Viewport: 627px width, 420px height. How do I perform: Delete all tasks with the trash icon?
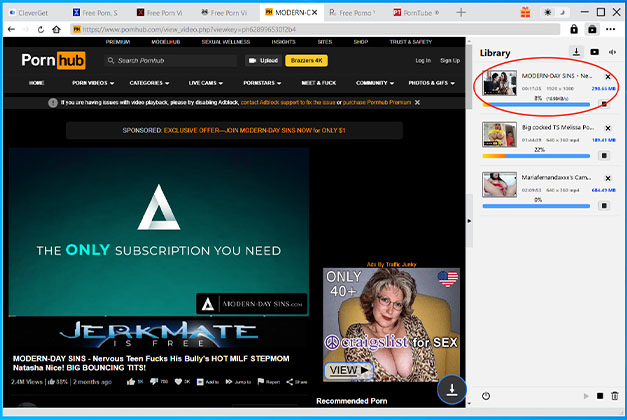[x=614, y=396]
